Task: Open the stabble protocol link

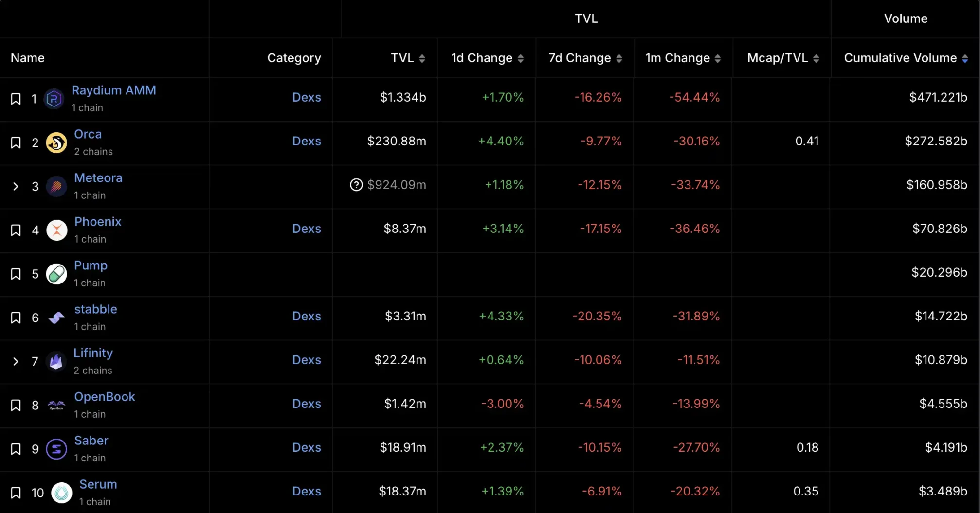Action: (95, 309)
